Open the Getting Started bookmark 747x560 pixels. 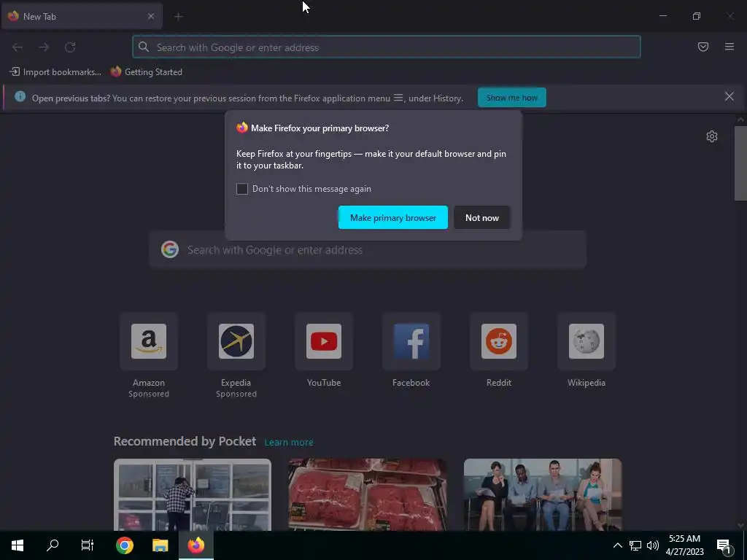tap(146, 72)
